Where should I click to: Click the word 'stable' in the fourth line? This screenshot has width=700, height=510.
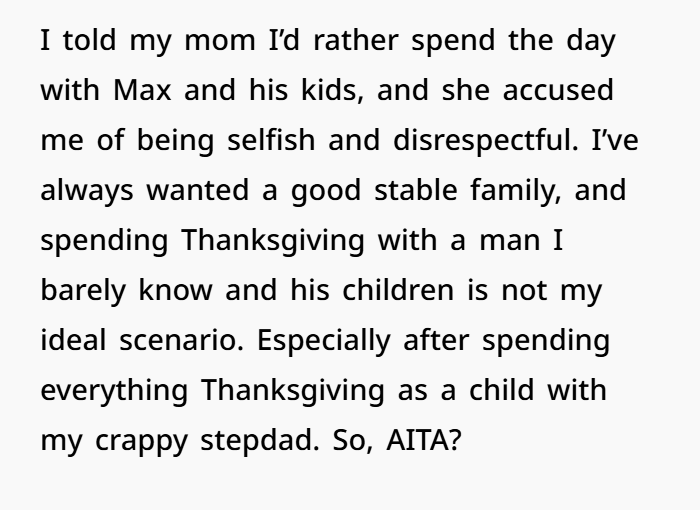click(416, 190)
